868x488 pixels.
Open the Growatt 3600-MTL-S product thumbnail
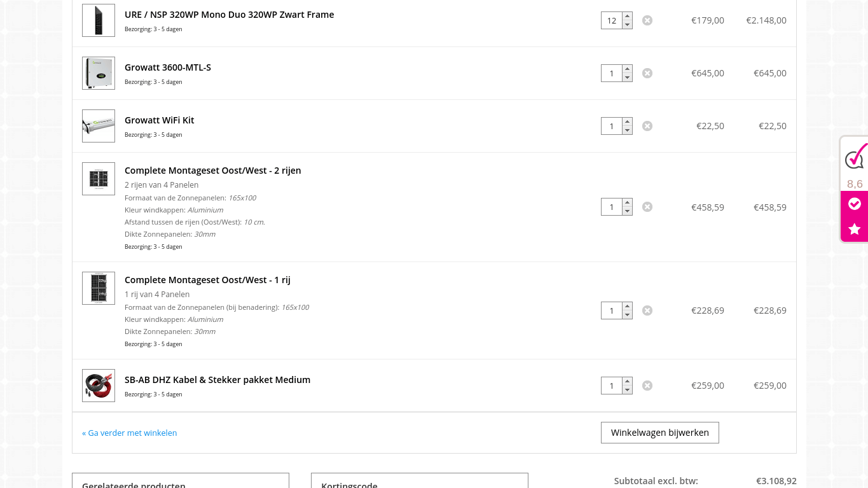(x=99, y=73)
